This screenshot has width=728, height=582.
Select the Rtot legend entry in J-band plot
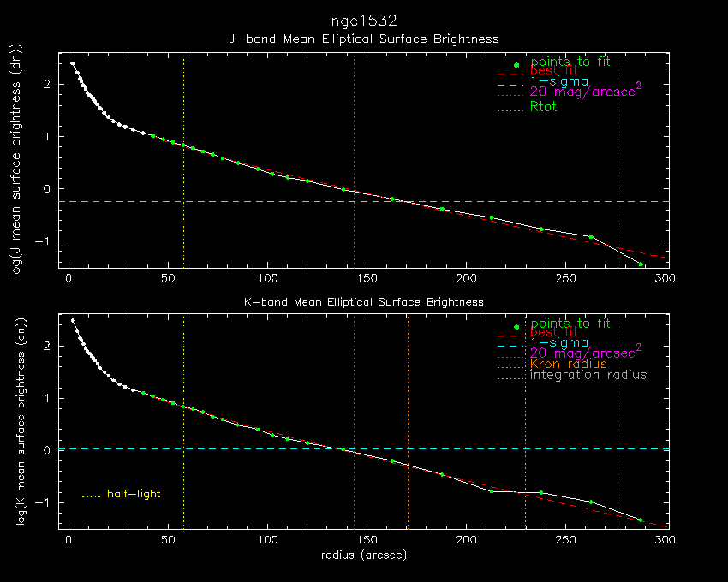[x=544, y=107]
